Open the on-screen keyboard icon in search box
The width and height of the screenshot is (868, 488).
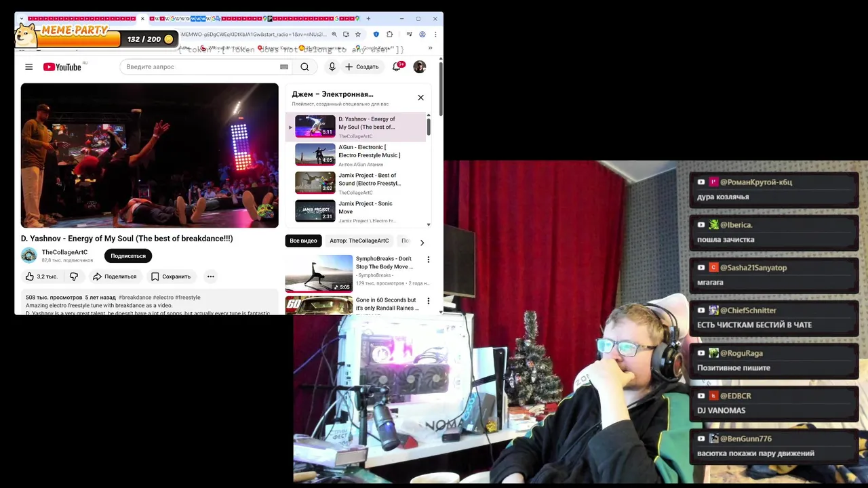[x=284, y=66]
